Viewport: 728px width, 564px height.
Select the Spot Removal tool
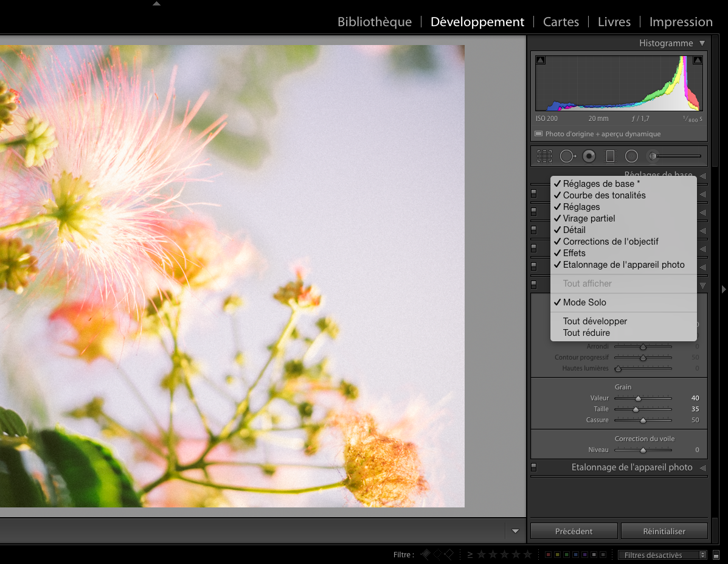[x=567, y=156]
